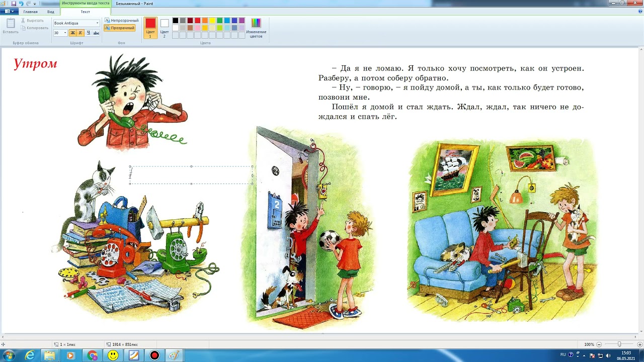Click zoom in plus button

coord(639,344)
